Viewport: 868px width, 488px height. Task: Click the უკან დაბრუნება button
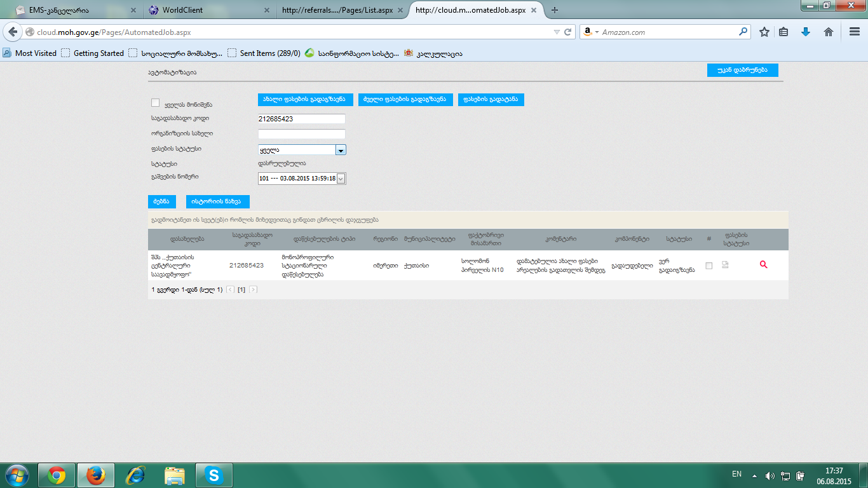742,71
